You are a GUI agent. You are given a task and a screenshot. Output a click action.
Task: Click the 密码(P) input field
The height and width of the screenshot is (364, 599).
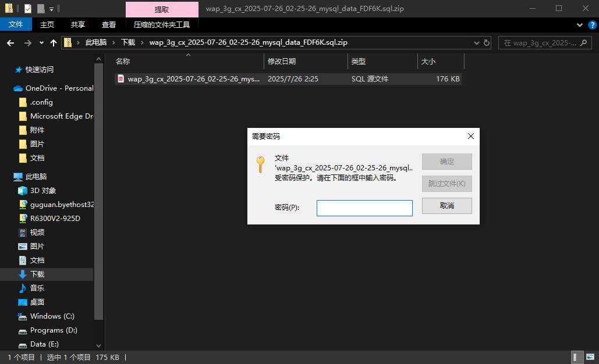click(364, 208)
